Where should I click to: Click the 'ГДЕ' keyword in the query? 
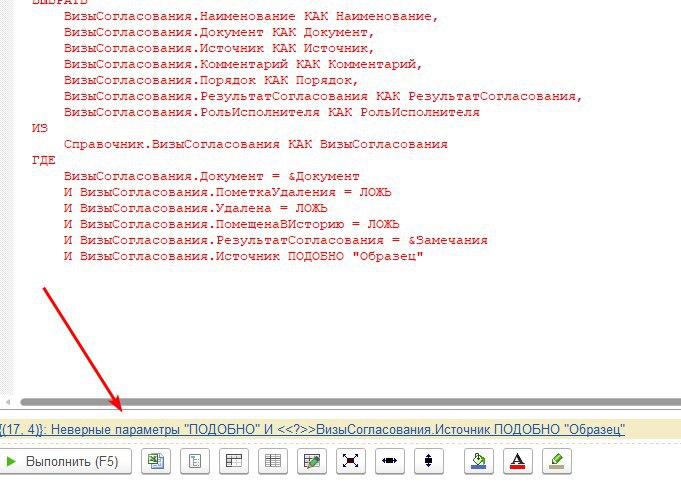(43, 160)
